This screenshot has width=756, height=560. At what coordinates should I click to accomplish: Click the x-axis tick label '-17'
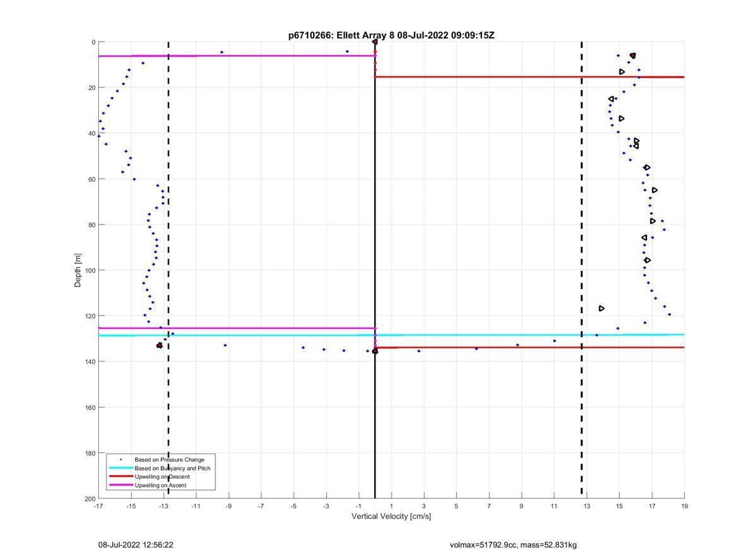point(98,506)
